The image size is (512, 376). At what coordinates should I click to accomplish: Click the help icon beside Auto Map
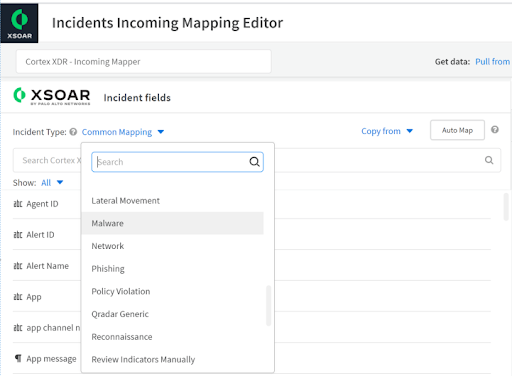point(495,130)
